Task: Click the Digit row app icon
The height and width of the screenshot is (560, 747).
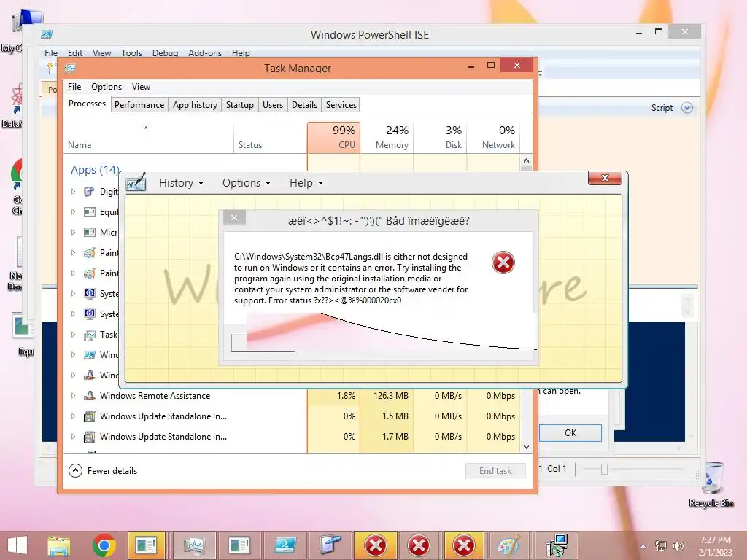Action: click(x=89, y=192)
